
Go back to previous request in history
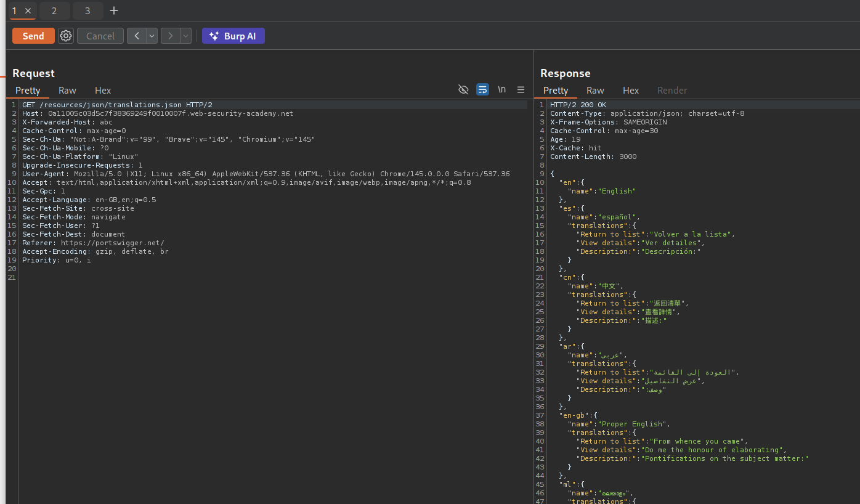pyautogui.click(x=136, y=36)
